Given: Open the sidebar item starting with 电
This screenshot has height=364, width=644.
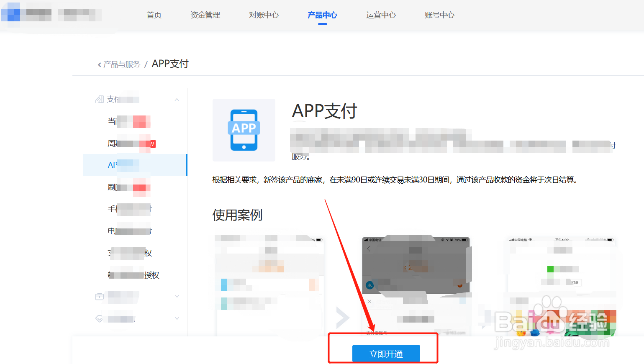Looking at the screenshot, I should 130,231.
